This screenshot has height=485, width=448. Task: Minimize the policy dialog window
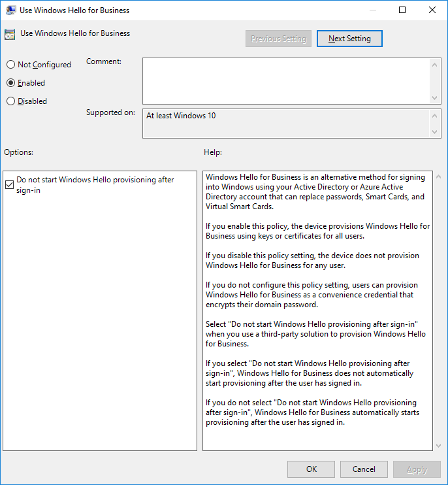[372, 10]
